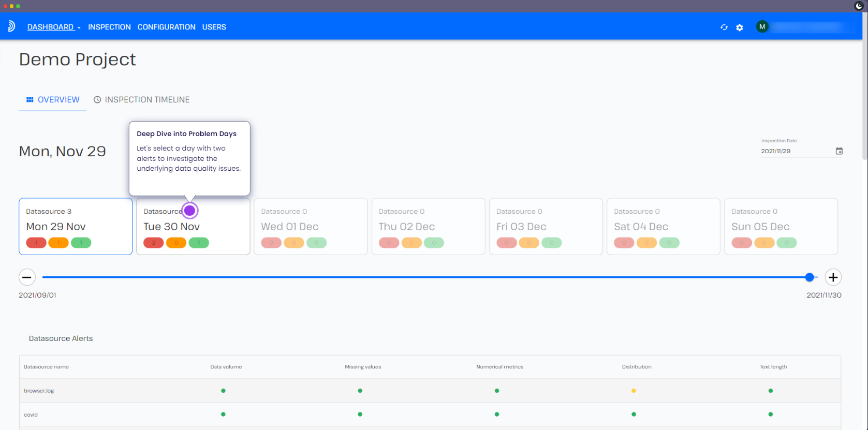Go to the INSPECTION page
The height and width of the screenshot is (430, 868).
point(109,27)
